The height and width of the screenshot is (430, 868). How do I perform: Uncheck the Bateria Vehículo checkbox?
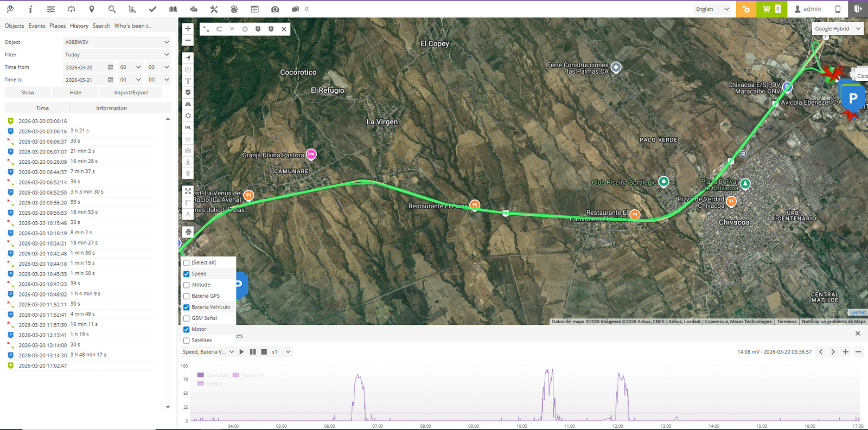tap(187, 307)
